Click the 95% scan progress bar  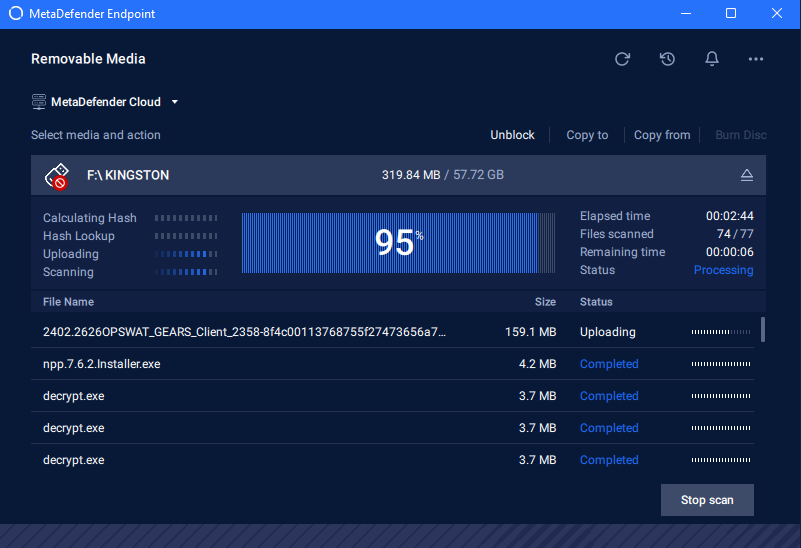398,243
